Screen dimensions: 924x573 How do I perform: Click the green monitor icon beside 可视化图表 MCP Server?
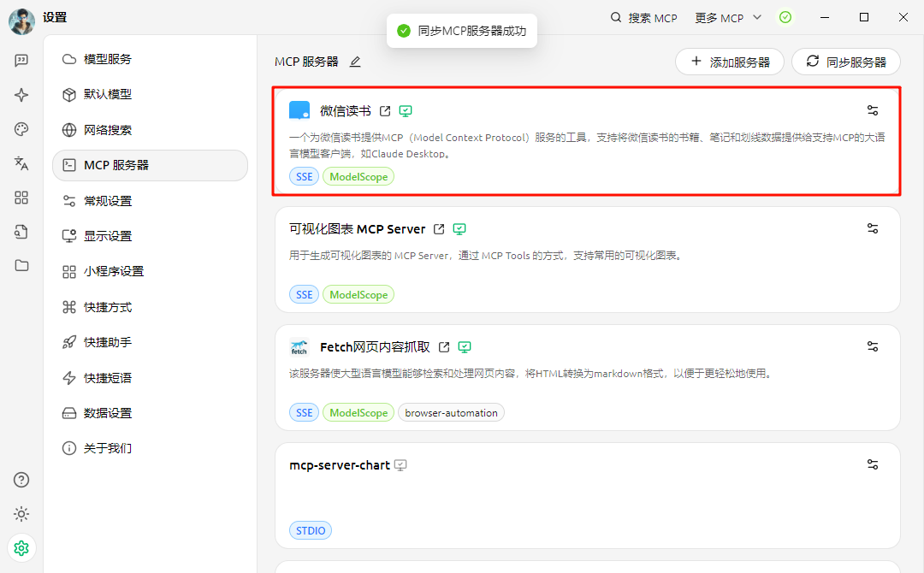[459, 228]
